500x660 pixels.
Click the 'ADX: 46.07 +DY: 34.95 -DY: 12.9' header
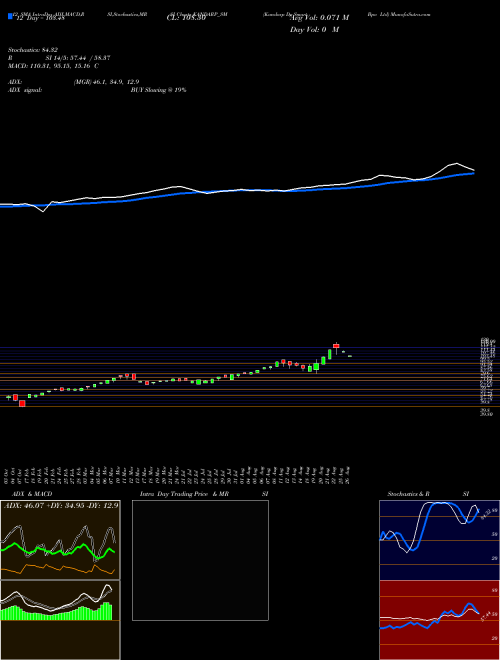61,505
